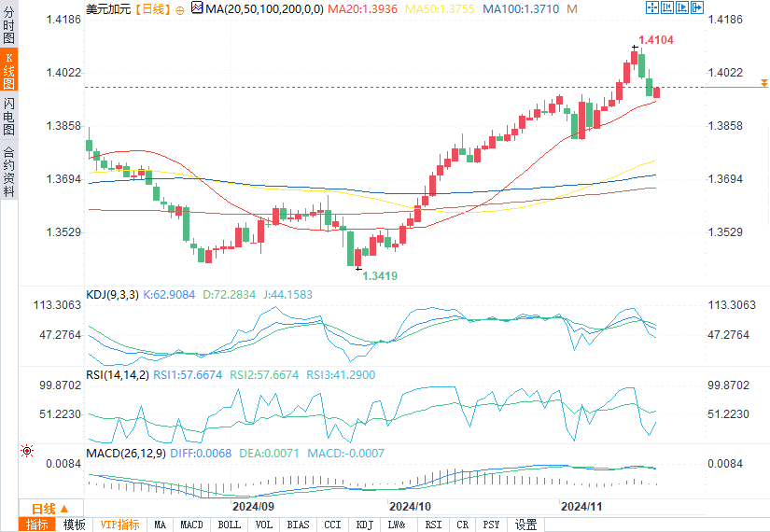Click the 1.3419 low price label
The image size is (770, 532).
[x=380, y=276]
